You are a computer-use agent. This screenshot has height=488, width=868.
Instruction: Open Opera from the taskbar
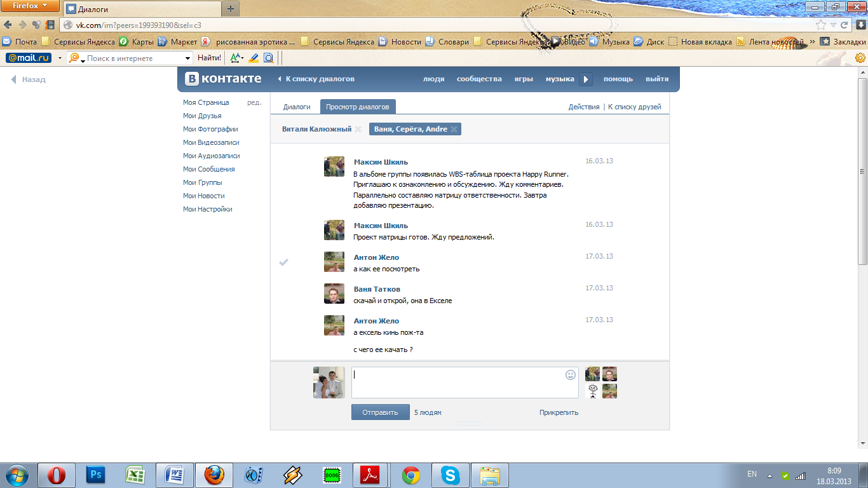pyautogui.click(x=57, y=475)
